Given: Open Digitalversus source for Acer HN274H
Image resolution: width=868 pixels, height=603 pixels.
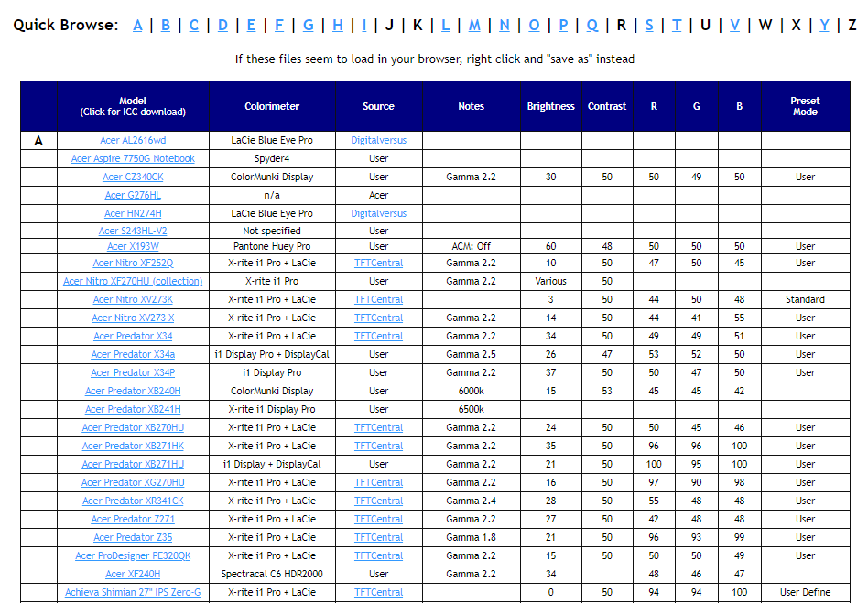Looking at the screenshot, I should (x=379, y=213).
